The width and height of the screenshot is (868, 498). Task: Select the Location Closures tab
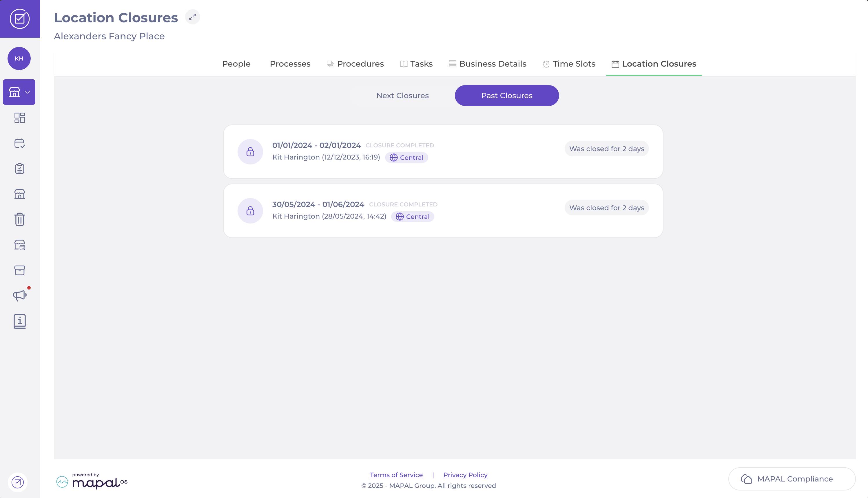point(654,64)
